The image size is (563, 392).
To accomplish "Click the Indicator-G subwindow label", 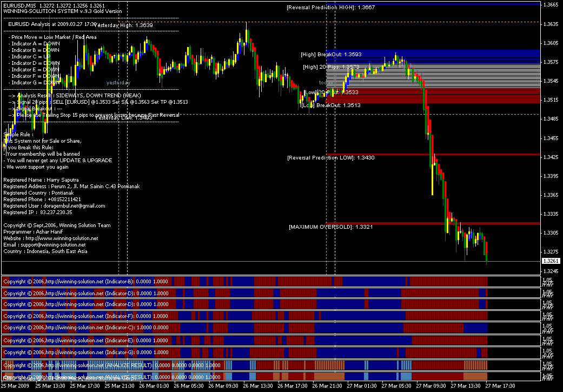I will coord(86,352).
